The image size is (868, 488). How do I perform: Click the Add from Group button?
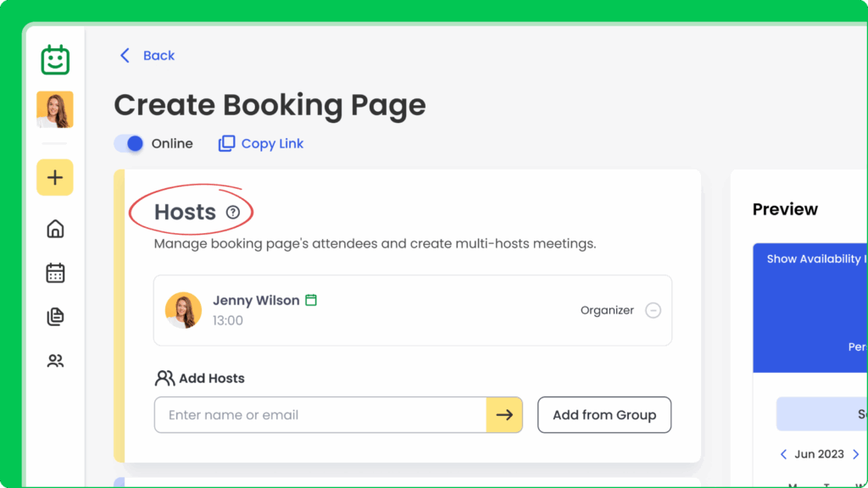[x=604, y=415]
